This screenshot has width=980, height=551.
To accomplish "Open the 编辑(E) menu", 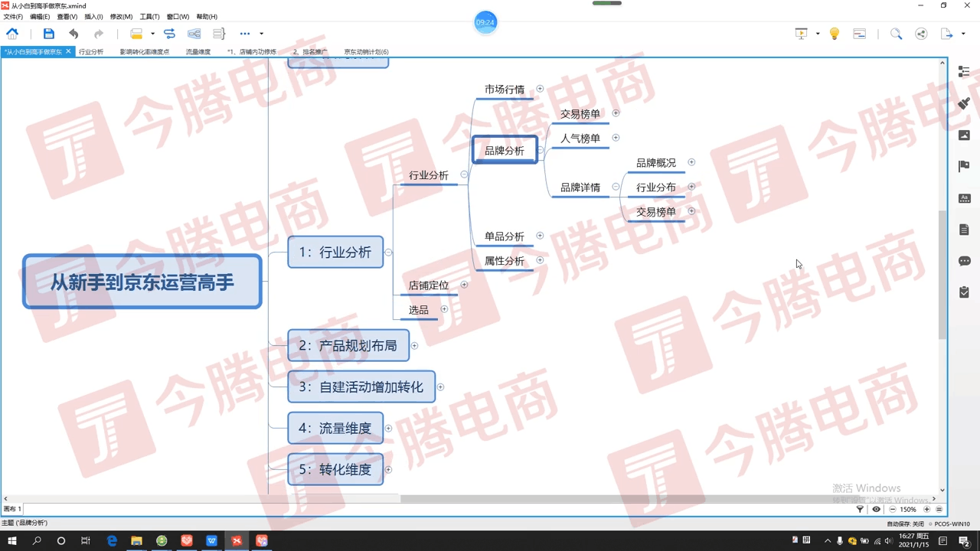I will pyautogui.click(x=40, y=17).
